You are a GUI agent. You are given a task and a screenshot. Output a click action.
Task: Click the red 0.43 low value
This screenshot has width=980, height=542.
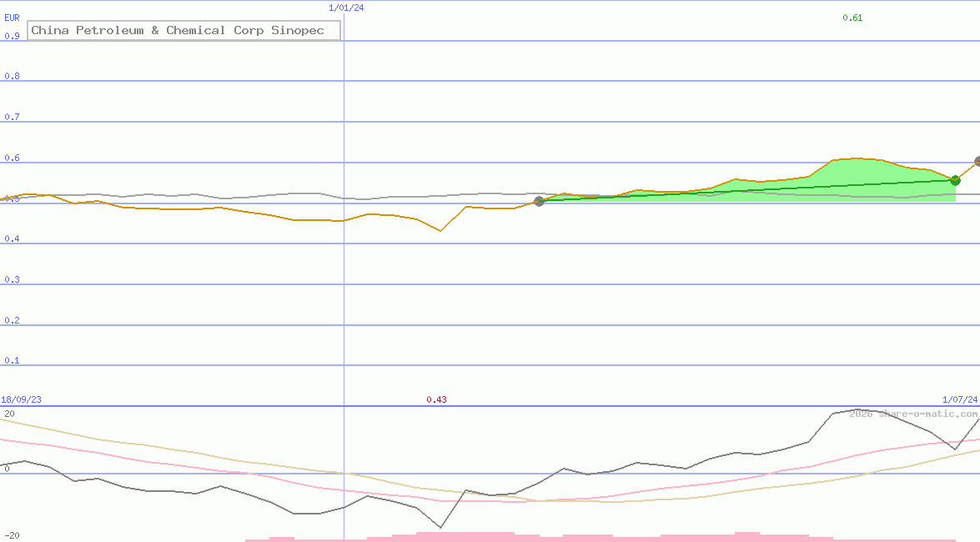tap(436, 399)
